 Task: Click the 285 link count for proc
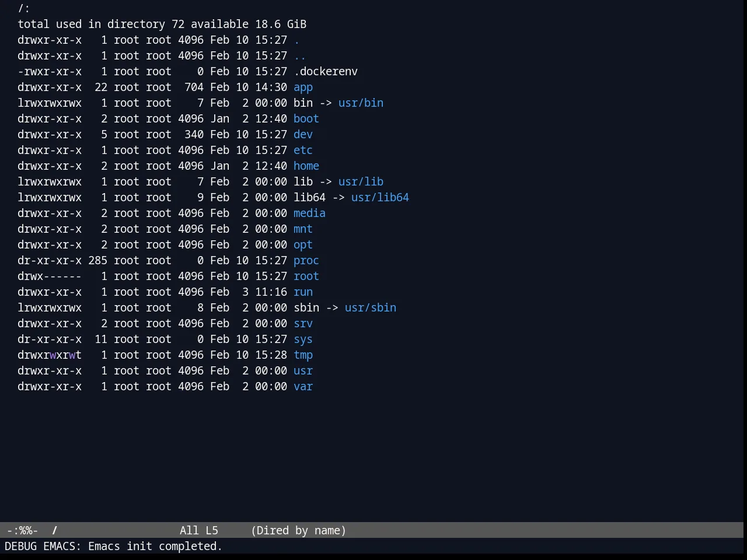pos(97,260)
